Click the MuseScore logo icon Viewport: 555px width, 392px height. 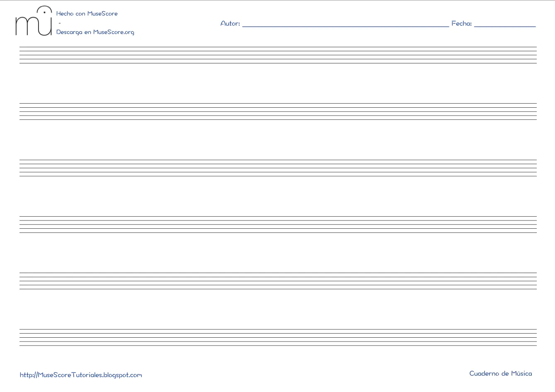pos(34,21)
